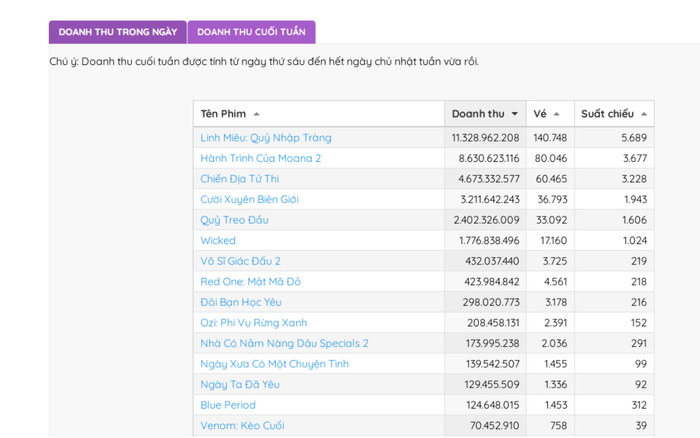Open the Blue Period movie link
Viewport: 700px width, 438px height.
[x=228, y=405]
